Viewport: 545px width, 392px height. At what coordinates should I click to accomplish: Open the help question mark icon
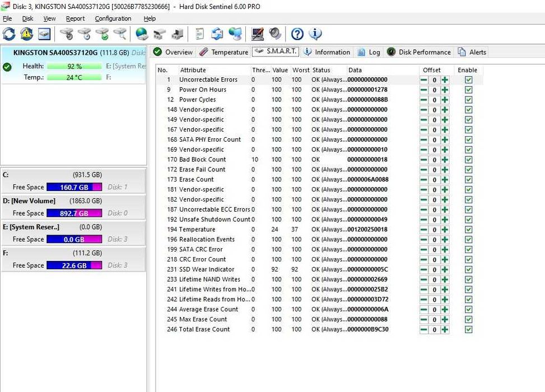pyautogui.click(x=297, y=34)
